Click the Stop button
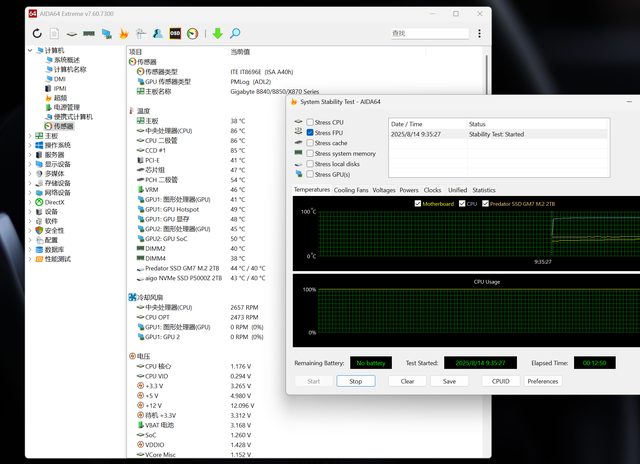 point(356,381)
